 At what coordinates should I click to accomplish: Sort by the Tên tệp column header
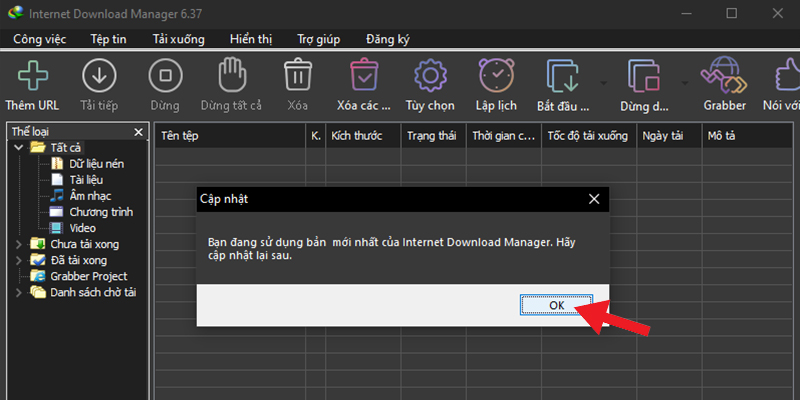click(230, 136)
